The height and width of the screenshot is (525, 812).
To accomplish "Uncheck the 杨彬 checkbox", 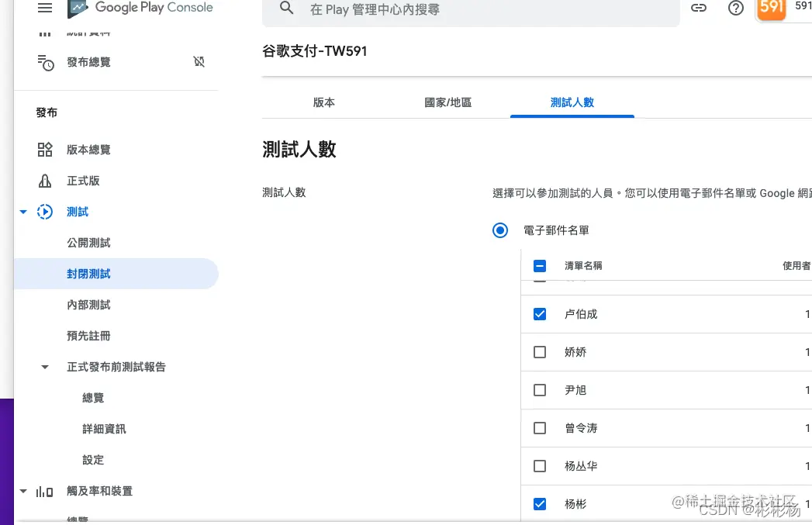I will (540, 504).
